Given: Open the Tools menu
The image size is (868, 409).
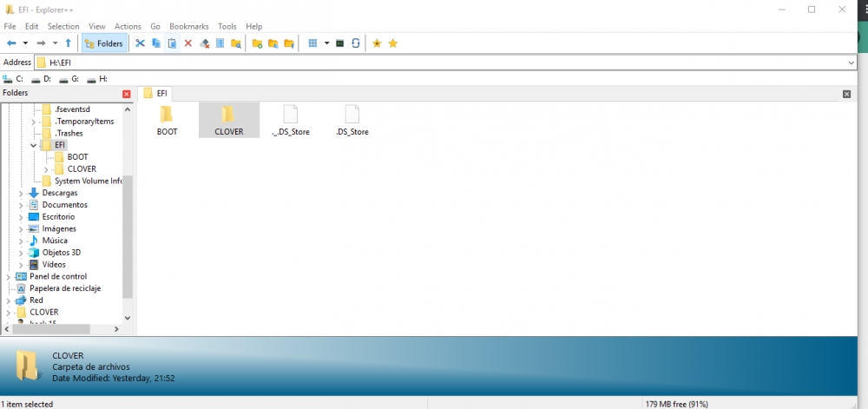Looking at the screenshot, I should [x=227, y=27].
